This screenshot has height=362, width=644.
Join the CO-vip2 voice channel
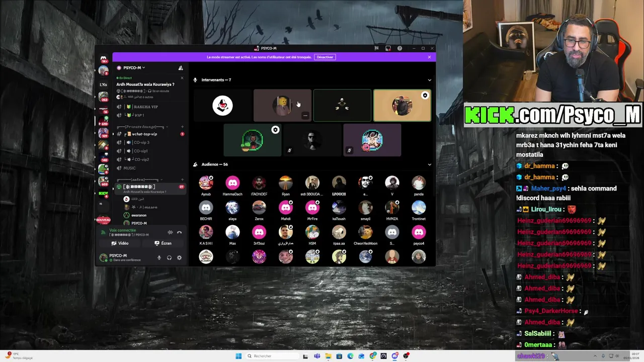pos(150,159)
